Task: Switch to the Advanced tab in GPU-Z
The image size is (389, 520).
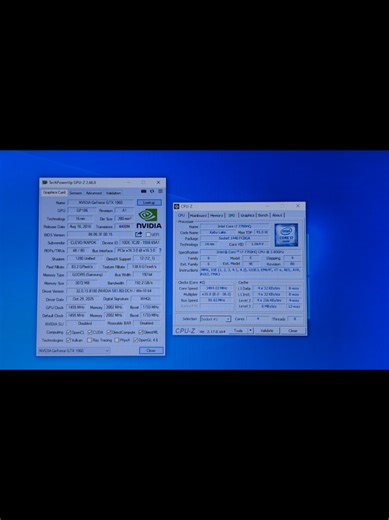Action: pyautogui.click(x=94, y=193)
